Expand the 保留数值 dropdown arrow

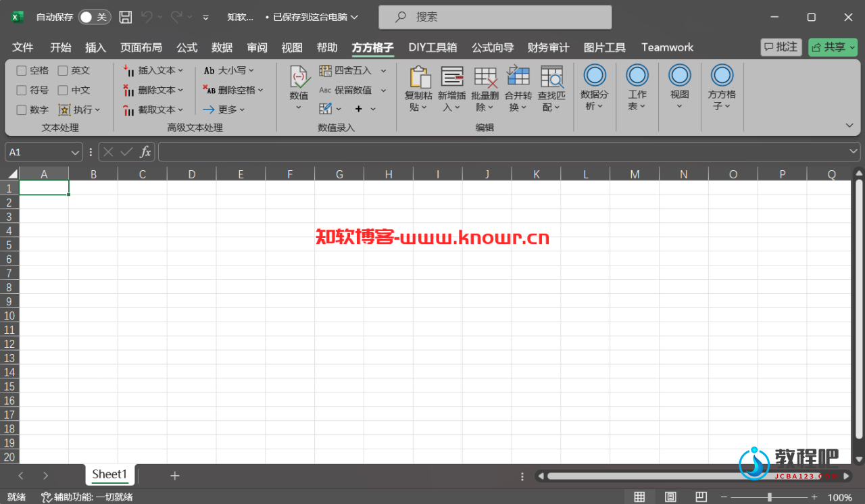tap(383, 90)
